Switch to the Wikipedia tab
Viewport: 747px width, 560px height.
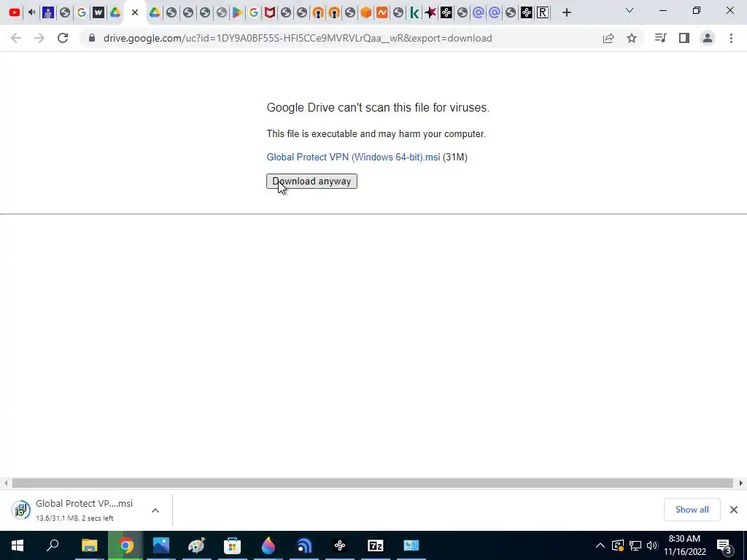pos(98,12)
